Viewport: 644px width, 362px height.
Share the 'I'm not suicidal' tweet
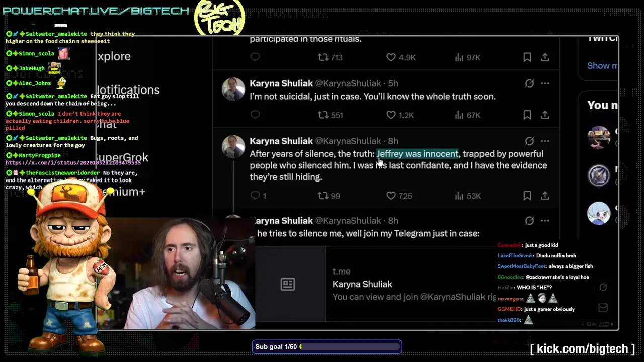click(x=545, y=115)
